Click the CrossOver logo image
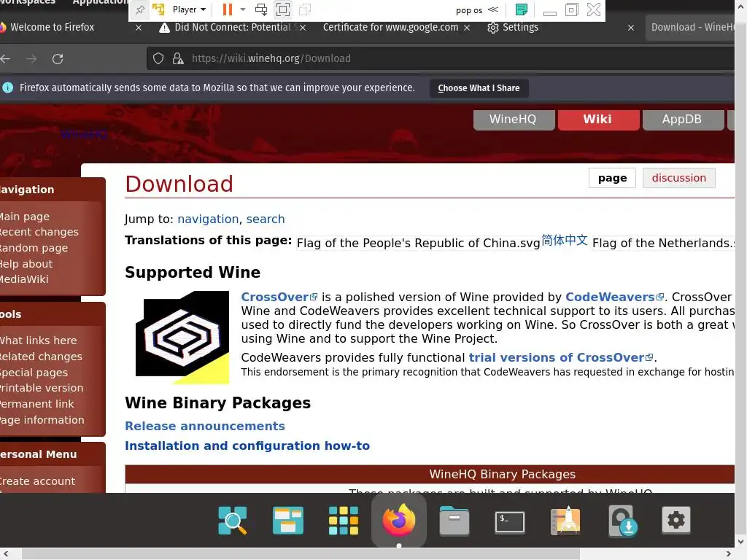Image resolution: width=747 pixels, height=560 pixels. pyautogui.click(x=182, y=337)
